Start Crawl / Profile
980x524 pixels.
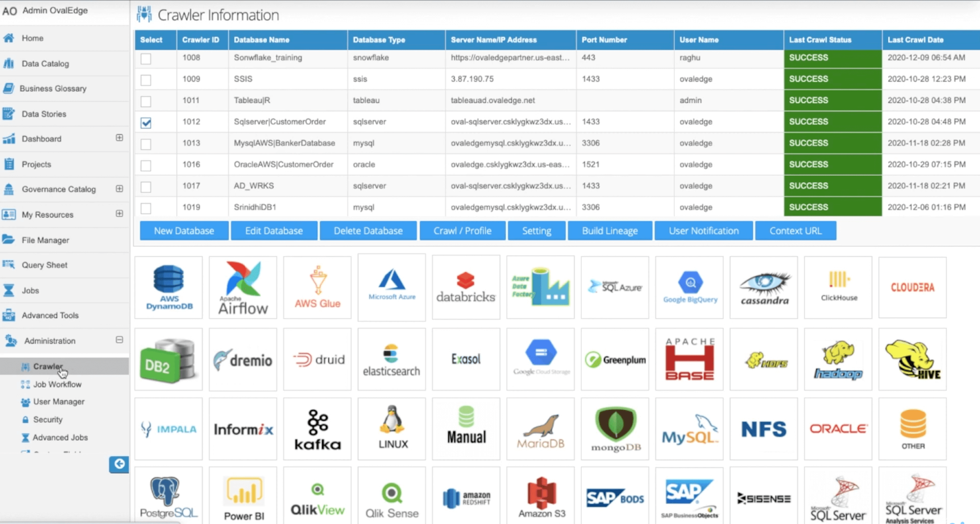[x=462, y=231]
